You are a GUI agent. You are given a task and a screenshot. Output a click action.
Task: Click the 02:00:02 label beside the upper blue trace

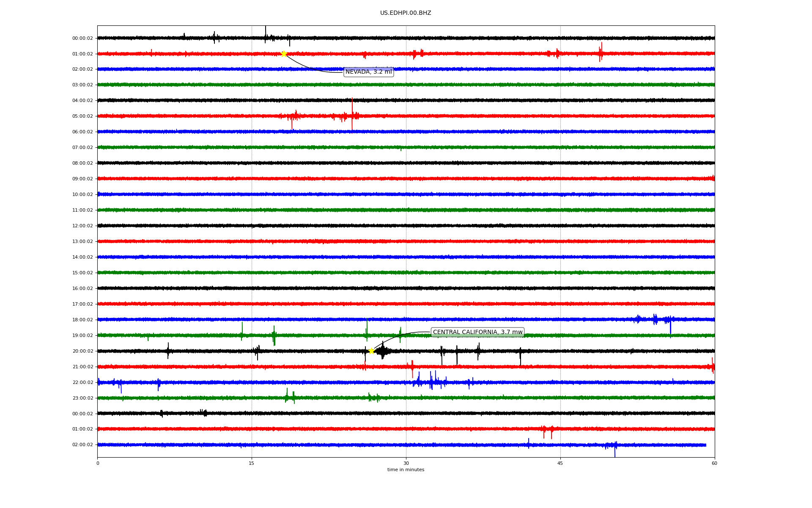pyautogui.click(x=82, y=69)
